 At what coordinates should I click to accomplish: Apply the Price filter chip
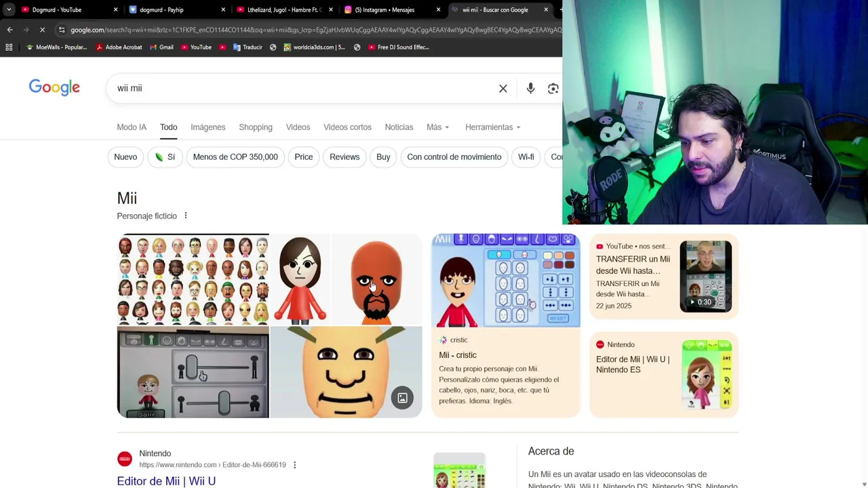click(304, 157)
